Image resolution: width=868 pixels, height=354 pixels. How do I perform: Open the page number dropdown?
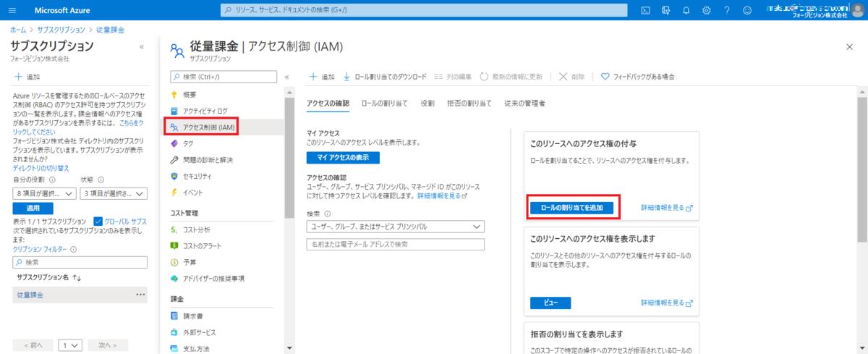(x=70, y=345)
